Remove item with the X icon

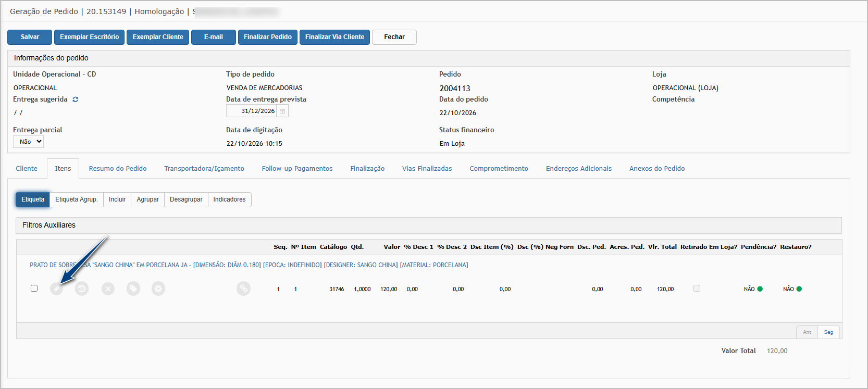[x=108, y=288]
